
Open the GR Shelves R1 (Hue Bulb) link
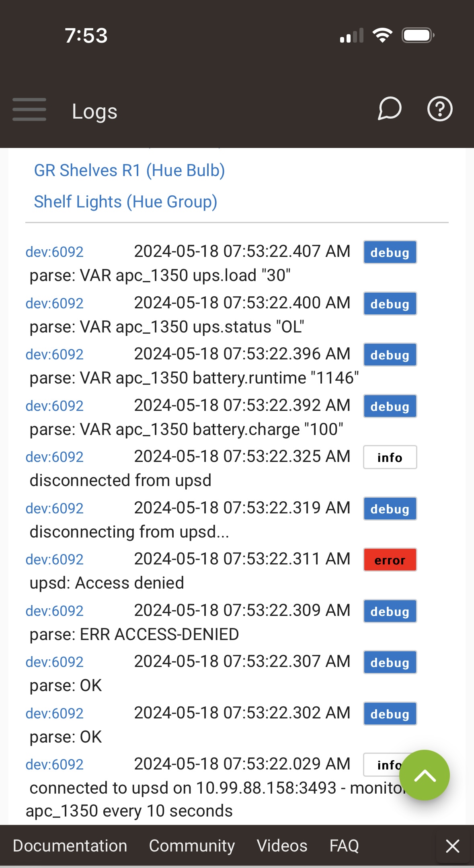(x=129, y=170)
